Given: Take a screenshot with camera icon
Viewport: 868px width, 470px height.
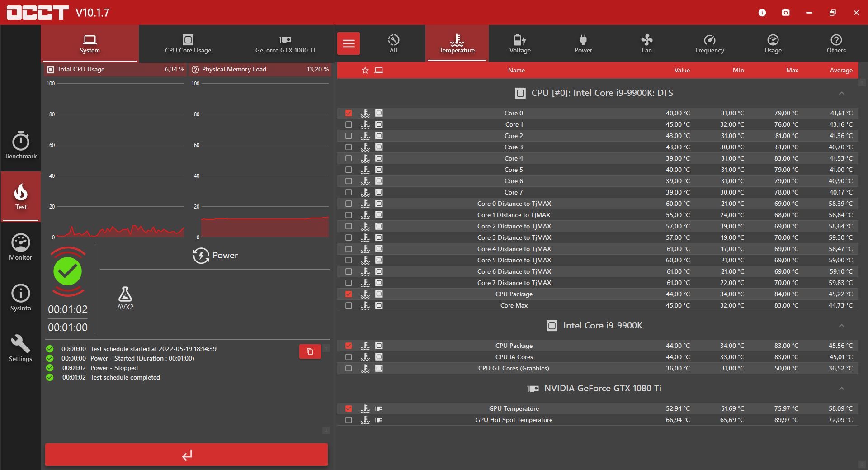Looking at the screenshot, I should 786,13.
